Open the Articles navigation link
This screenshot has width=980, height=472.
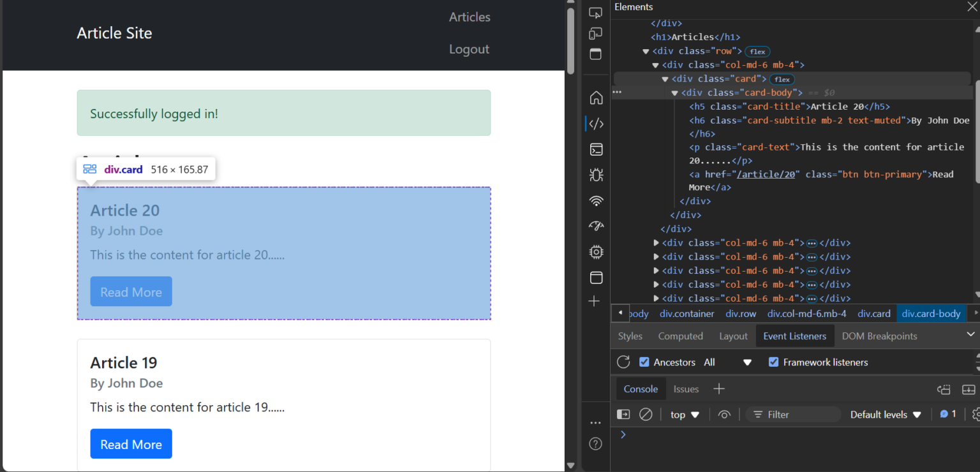click(469, 17)
